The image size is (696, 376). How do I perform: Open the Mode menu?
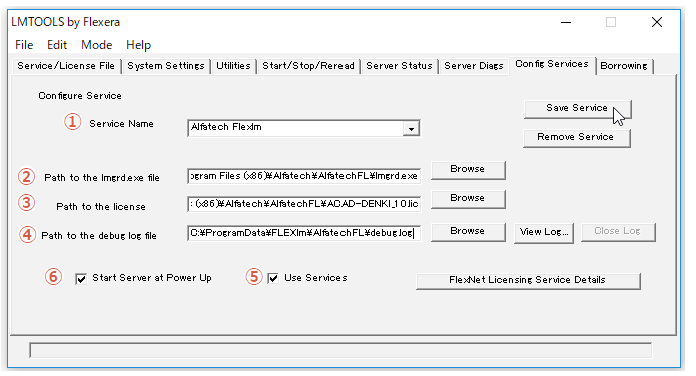(96, 45)
